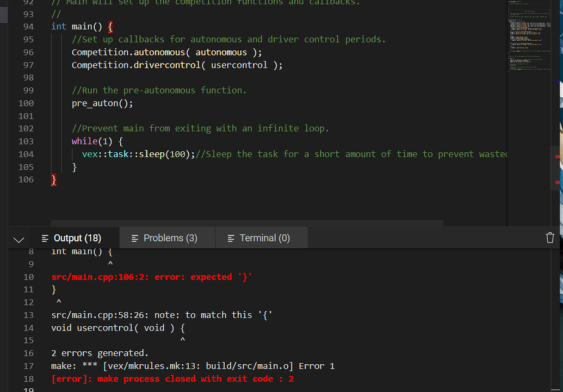Clear output using the trash can icon

(x=550, y=238)
